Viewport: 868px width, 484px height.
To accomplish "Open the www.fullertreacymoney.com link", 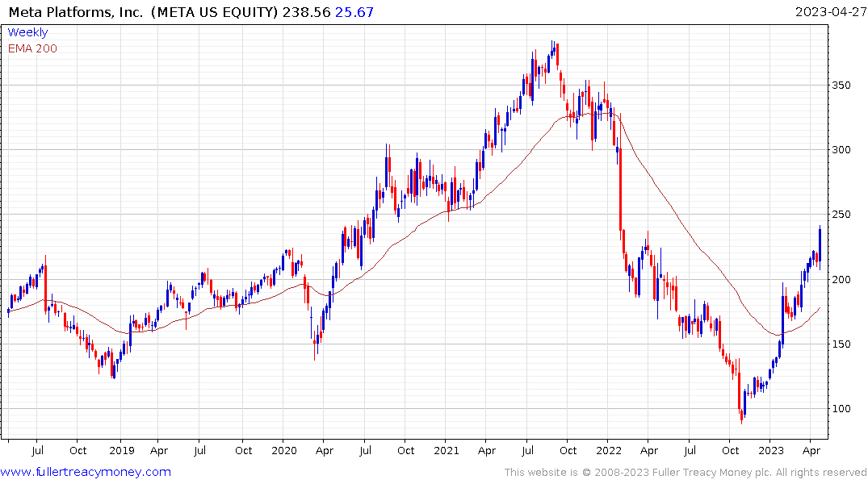I will coord(86,472).
